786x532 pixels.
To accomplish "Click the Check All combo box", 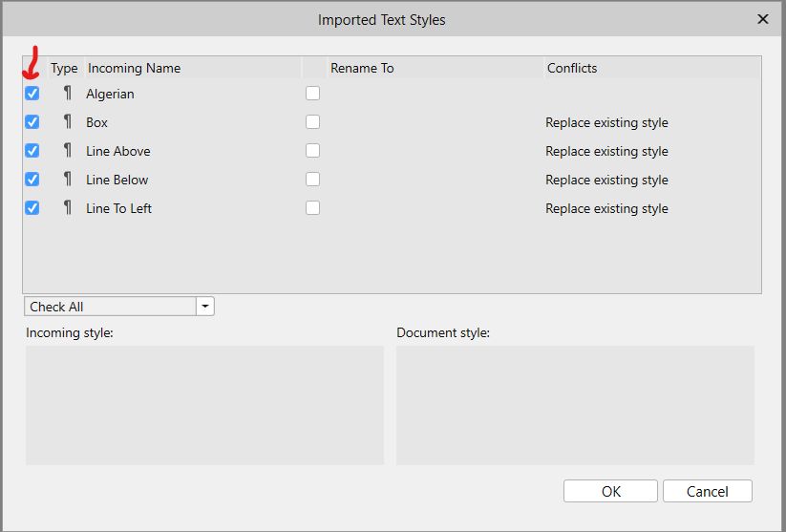I will 119,307.
